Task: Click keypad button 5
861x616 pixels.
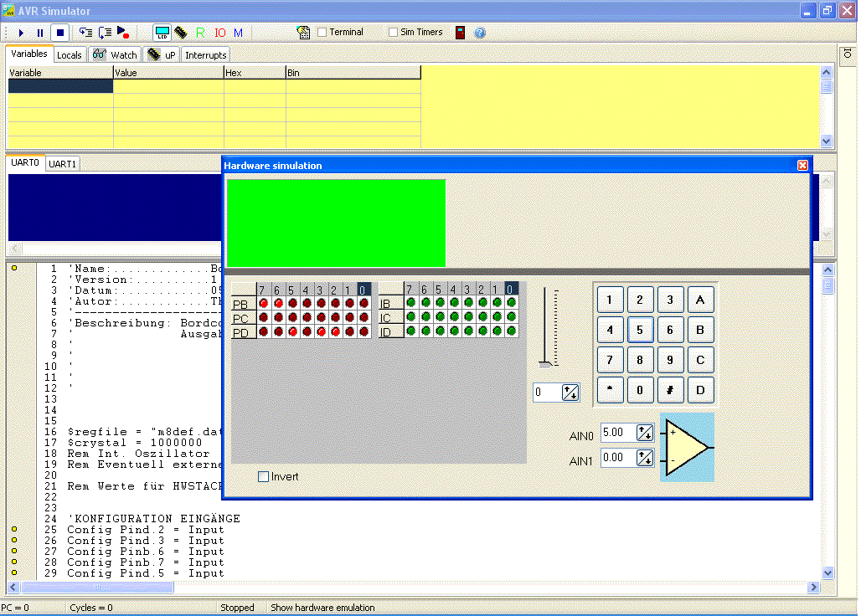Action: 640,331
